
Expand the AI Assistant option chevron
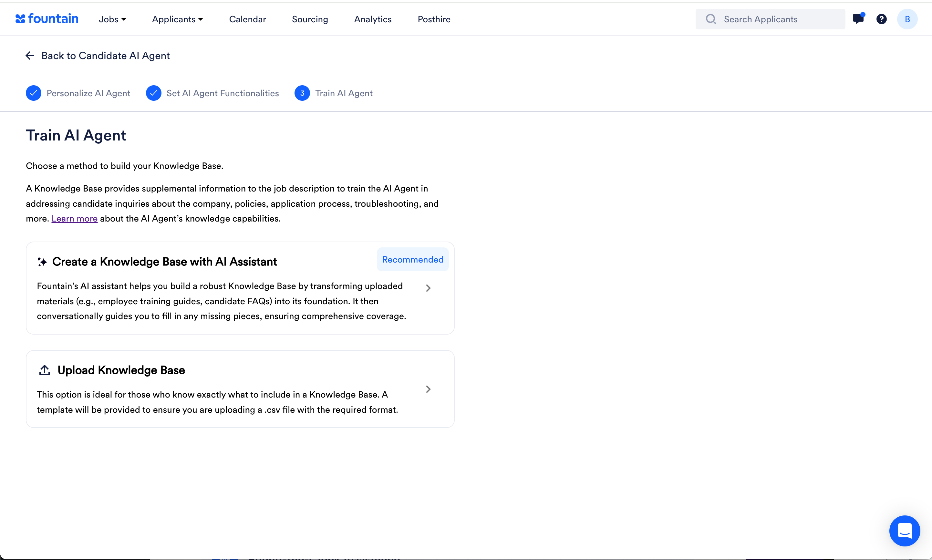(x=428, y=288)
